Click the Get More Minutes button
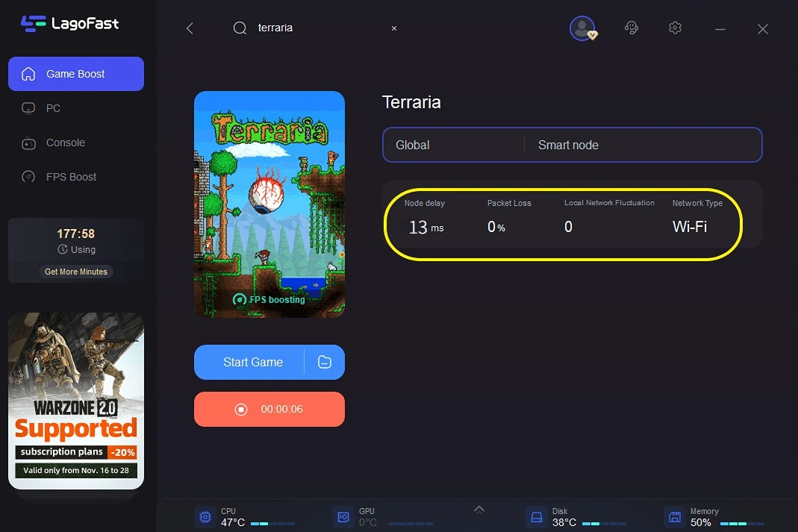The image size is (798, 532). [x=76, y=272]
